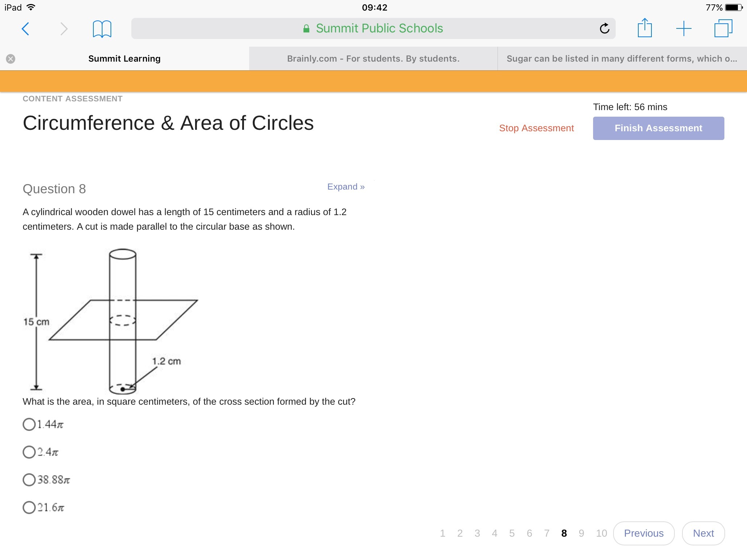Viewport: 747px width, 560px height.
Task: Open the bookmarks book icon
Action: [x=102, y=29]
